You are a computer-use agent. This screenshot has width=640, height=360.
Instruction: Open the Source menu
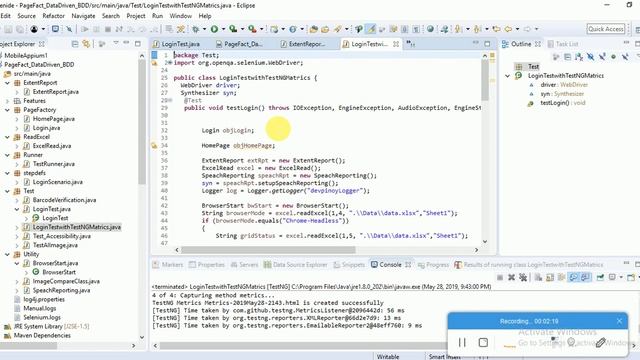27,16
